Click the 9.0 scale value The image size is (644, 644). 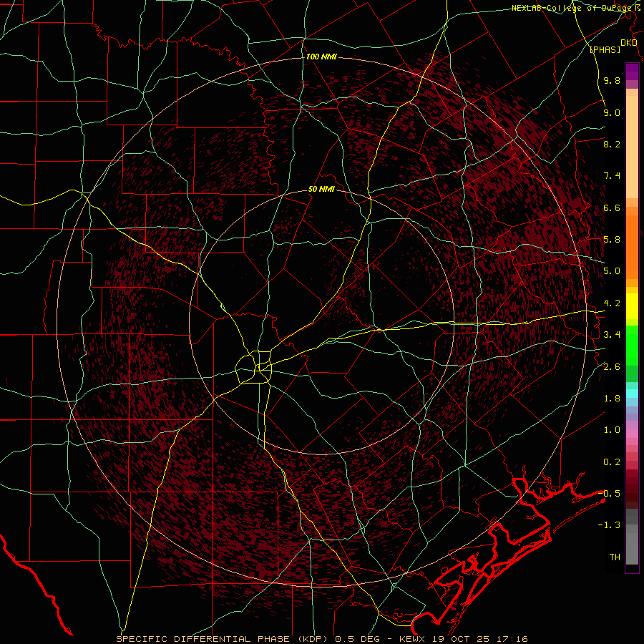[612, 113]
